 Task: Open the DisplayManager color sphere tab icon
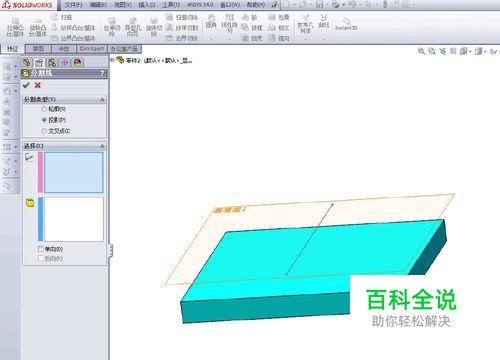click(78, 62)
